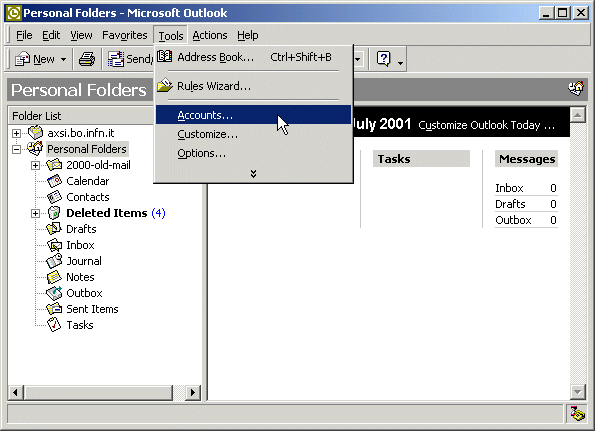Click the Address Book icon in Tools menu
Image resolution: width=595 pixels, height=431 pixels.
tap(165, 57)
